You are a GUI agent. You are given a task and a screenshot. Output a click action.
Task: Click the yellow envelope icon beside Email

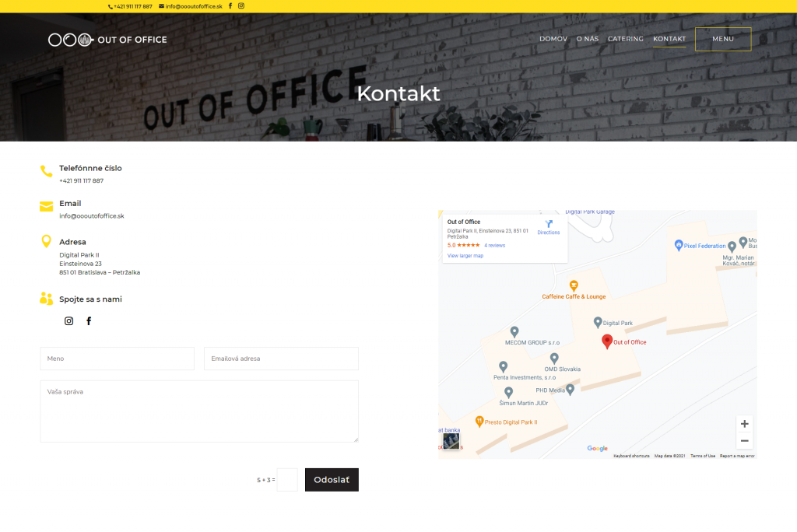tap(46, 206)
